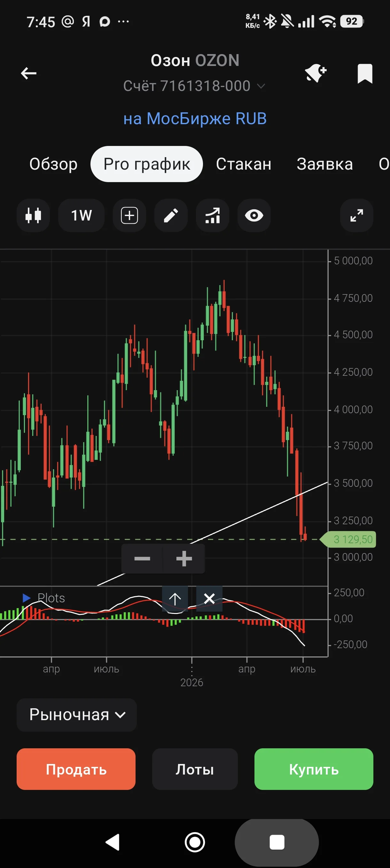Toggle the eye visibility button
Image resolution: width=390 pixels, height=868 pixels.
tap(254, 215)
